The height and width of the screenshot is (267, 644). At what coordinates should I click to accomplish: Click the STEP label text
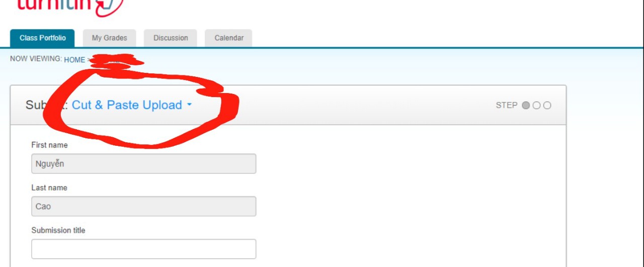(x=506, y=105)
